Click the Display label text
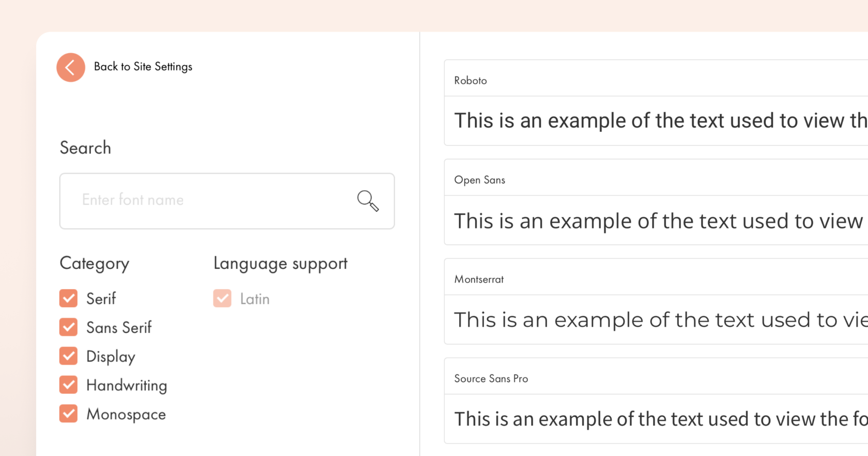Screen dimensions: 868x456 (111, 357)
